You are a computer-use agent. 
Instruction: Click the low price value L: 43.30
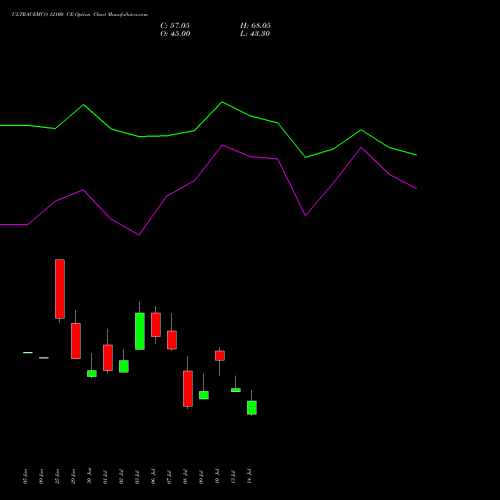255,34
